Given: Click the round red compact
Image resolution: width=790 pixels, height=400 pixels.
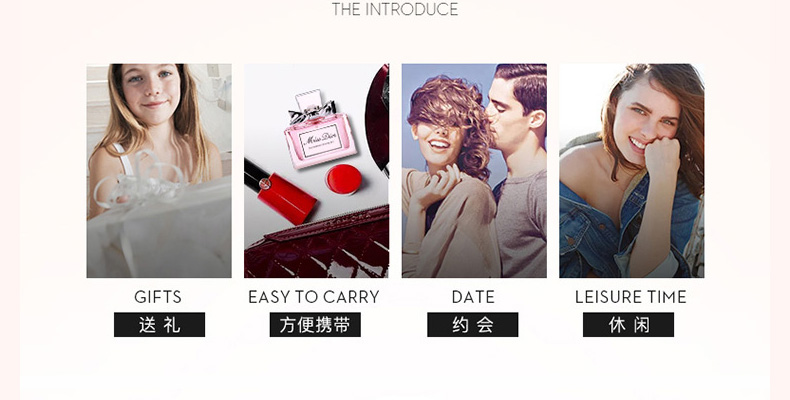Looking at the screenshot, I should tap(344, 180).
